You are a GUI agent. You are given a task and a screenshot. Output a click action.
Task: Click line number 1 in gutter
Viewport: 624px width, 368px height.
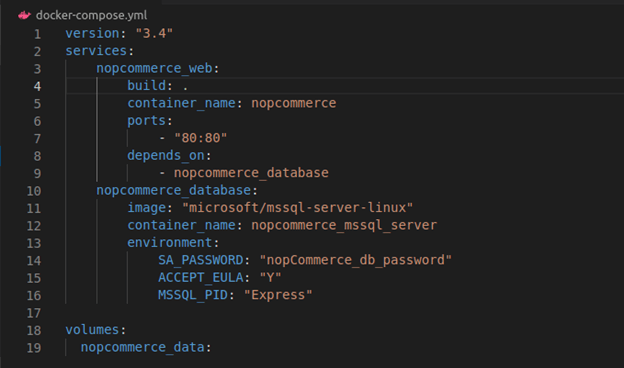point(37,34)
